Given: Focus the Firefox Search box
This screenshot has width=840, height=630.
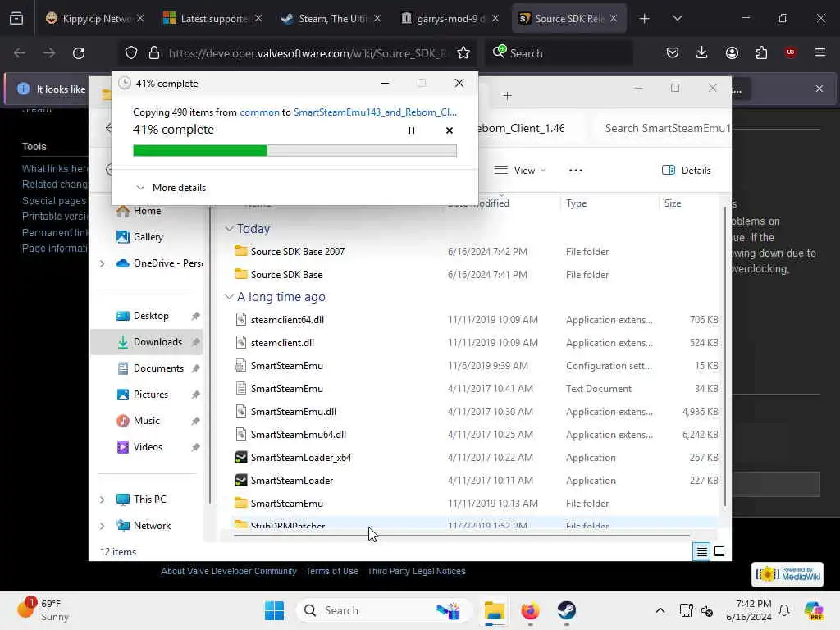Looking at the screenshot, I should 559,53.
